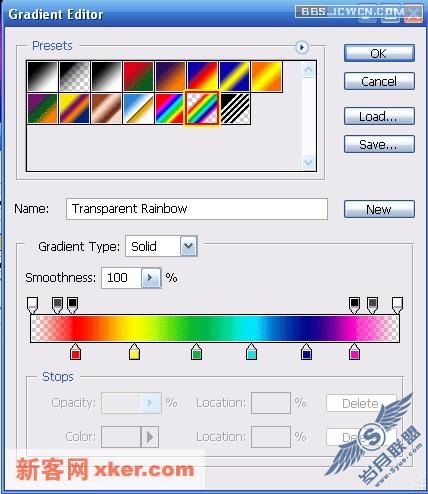Select the red to green gradient preset
This screenshot has height=494, width=428.
(x=138, y=76)
